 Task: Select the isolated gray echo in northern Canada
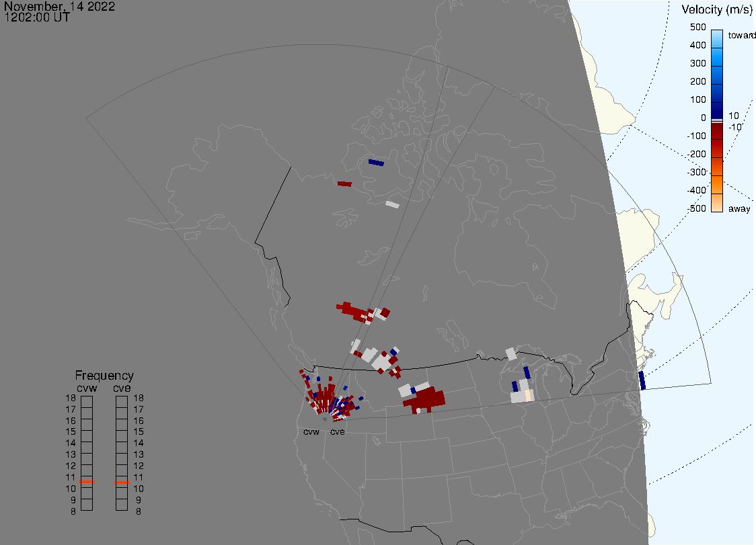392,204
